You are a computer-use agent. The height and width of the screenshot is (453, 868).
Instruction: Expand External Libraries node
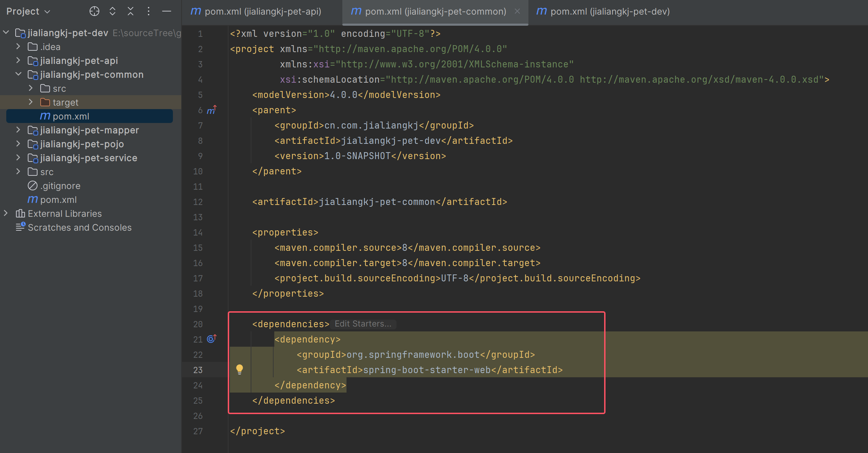tap(6, 213)
